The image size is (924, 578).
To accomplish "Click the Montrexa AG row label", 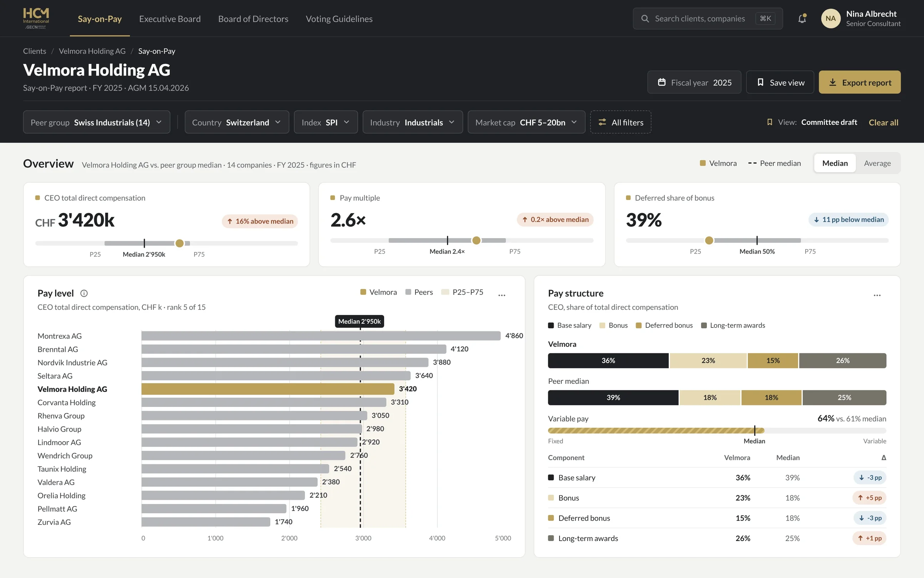I will [60, 336].
